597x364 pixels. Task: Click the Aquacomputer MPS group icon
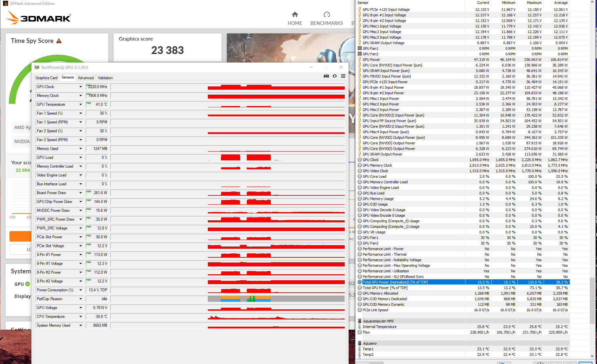coord(360,321)
